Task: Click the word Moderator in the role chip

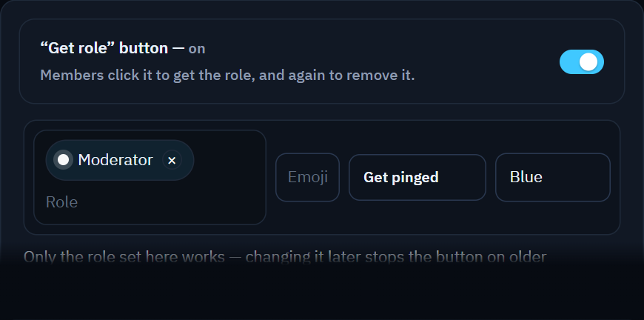Action: [x=115, y=160]
